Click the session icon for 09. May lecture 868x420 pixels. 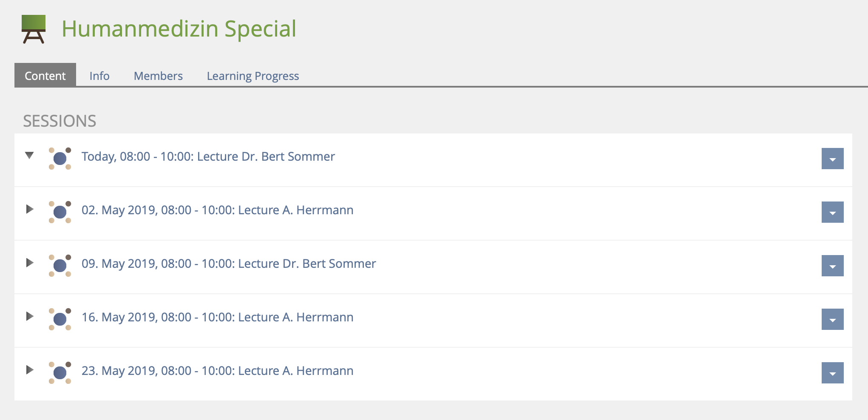point(60,266)
